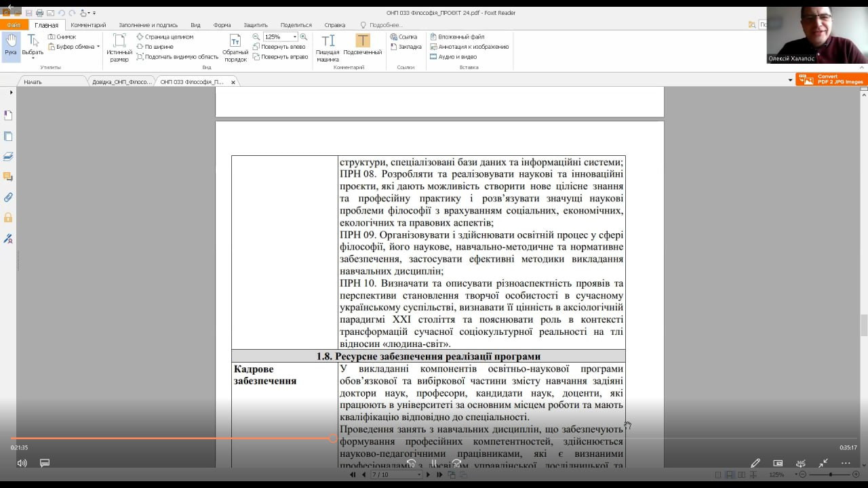
Task: Expand the left navigation panel arrow
Action: [11, 91]
